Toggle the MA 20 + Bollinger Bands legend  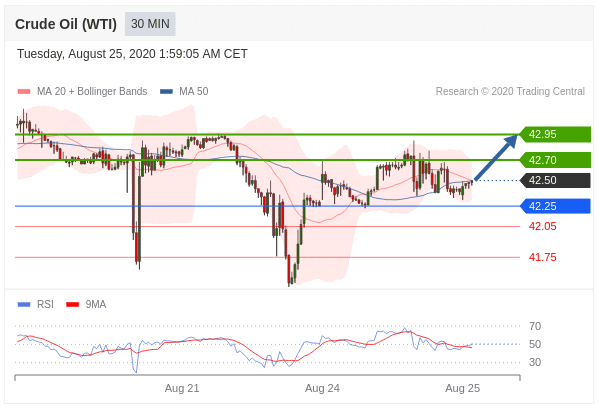coord(92,92)
